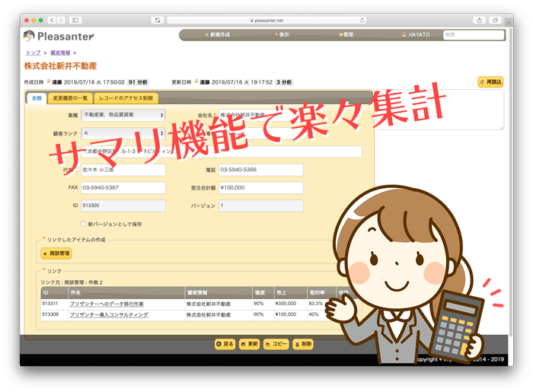Viewport: 533px width, 392px height.
Task: Click the 商談管理 create button
Action: tap(56, 253)
